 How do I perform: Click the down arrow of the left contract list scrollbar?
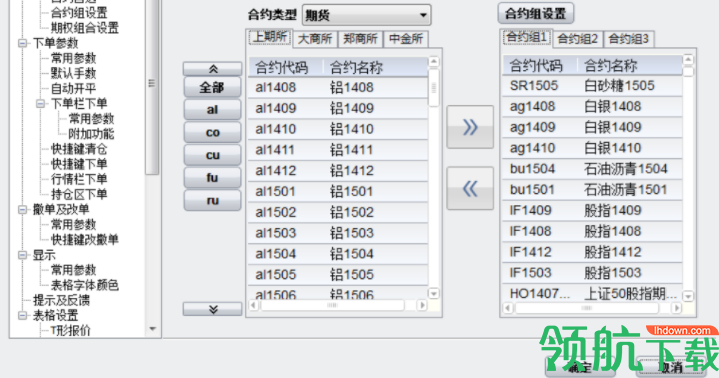(433, 293)
